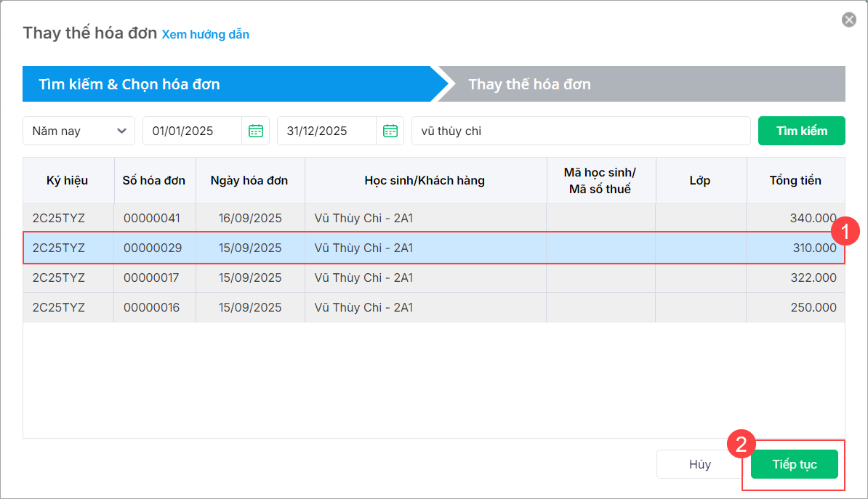Close the Thay thế hóa đơn dialog
Image resolution: width=868 pixels, height=499 pixels.
point(848,20)
